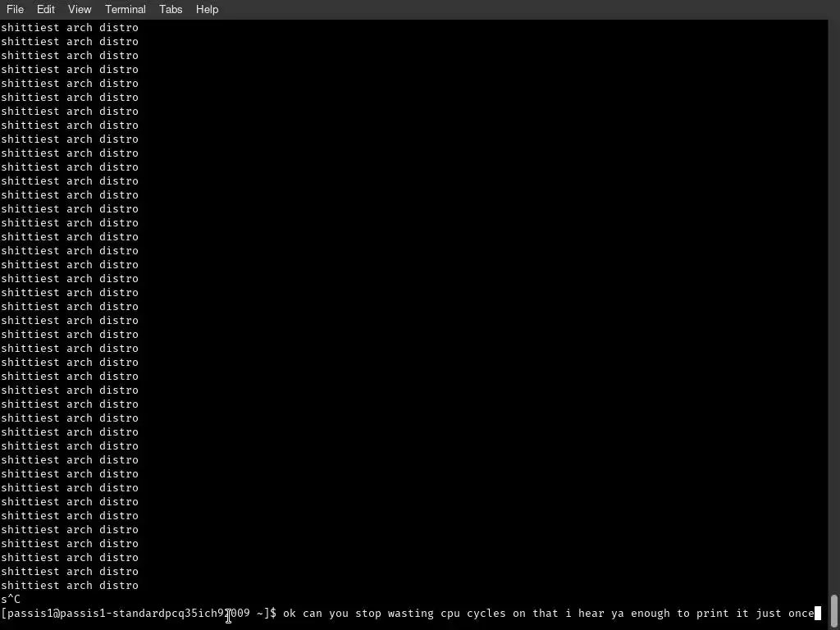Viewport: 840px width, 630px height.
Task: Click the 's^C' interrupt line
Action: pyautogui.click(x=11, y=599)
